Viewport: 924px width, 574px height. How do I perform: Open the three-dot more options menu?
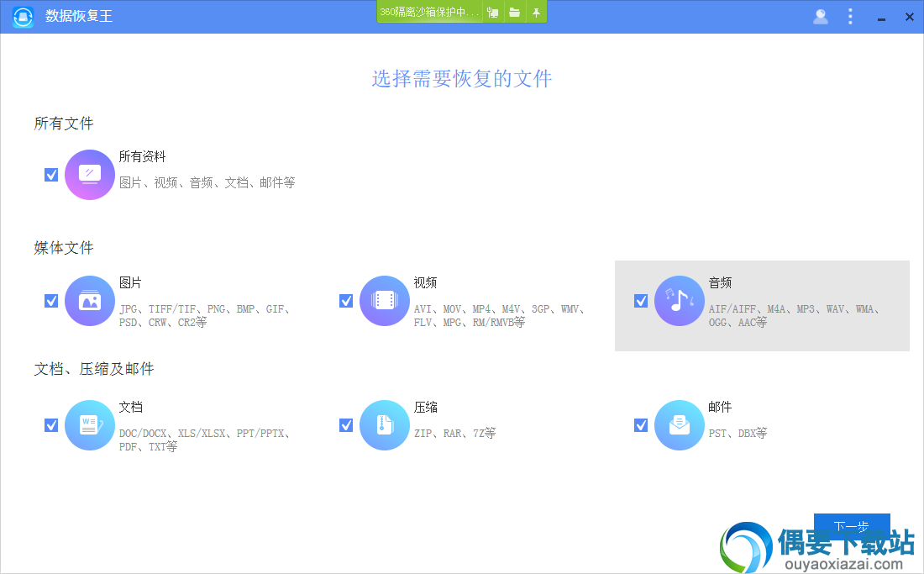click(x=850, y=17)
